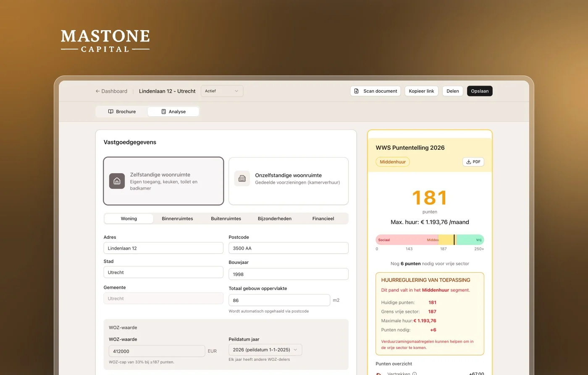
Task: Click the Delen button
Action: (x=453, y=91)
